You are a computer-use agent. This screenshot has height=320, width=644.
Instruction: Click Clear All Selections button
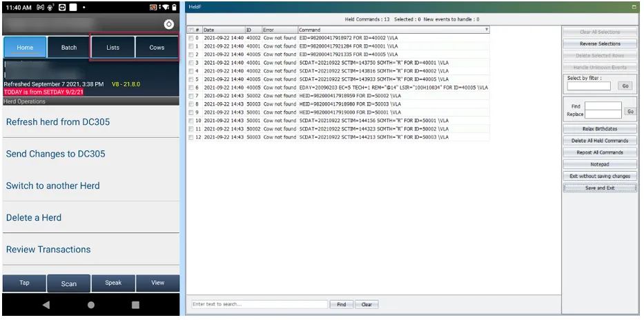[x=600, y=32]
